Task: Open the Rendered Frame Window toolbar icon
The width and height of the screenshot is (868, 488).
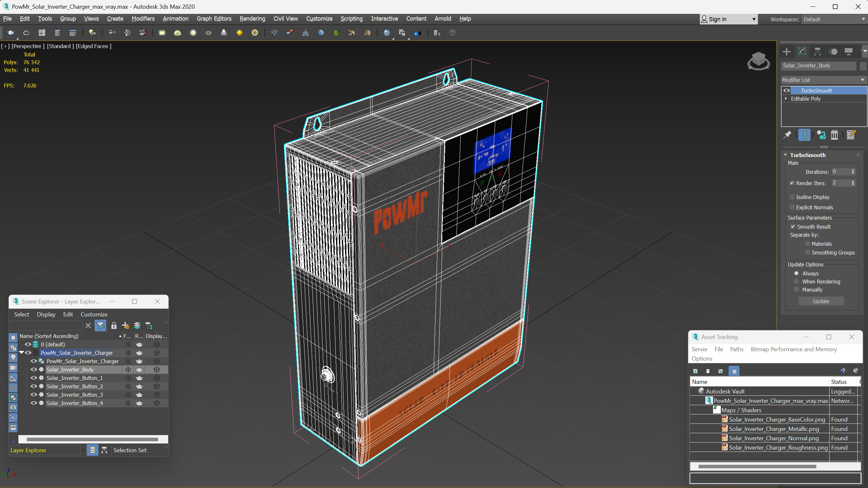Action: click(x=42, y=33)
